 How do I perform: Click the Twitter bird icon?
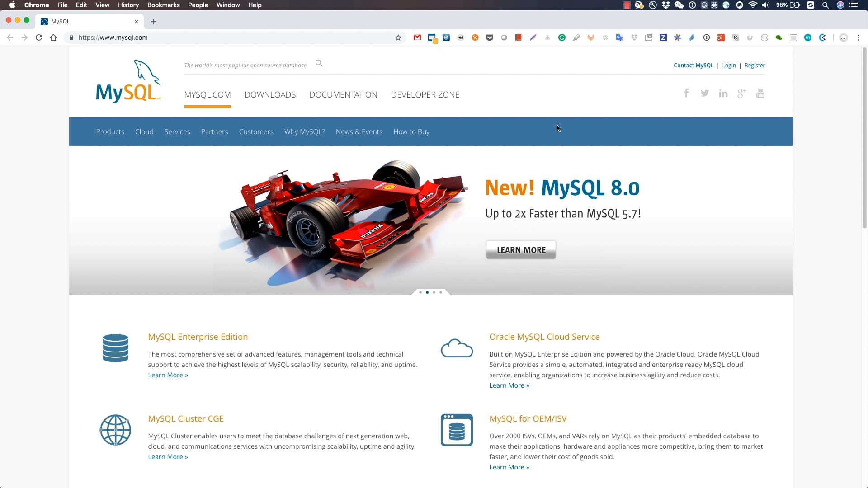click(x=704, y=93)
